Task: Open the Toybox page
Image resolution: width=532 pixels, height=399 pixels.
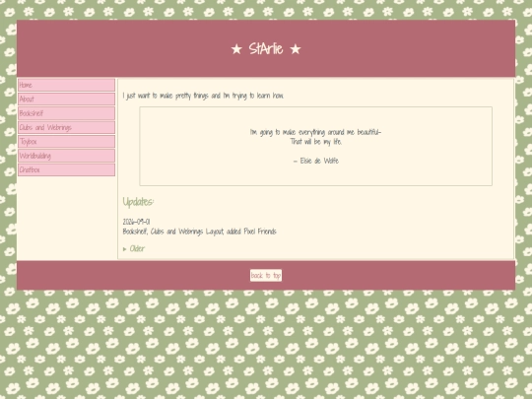Action: pyautogui.click(x=67, y=142)
